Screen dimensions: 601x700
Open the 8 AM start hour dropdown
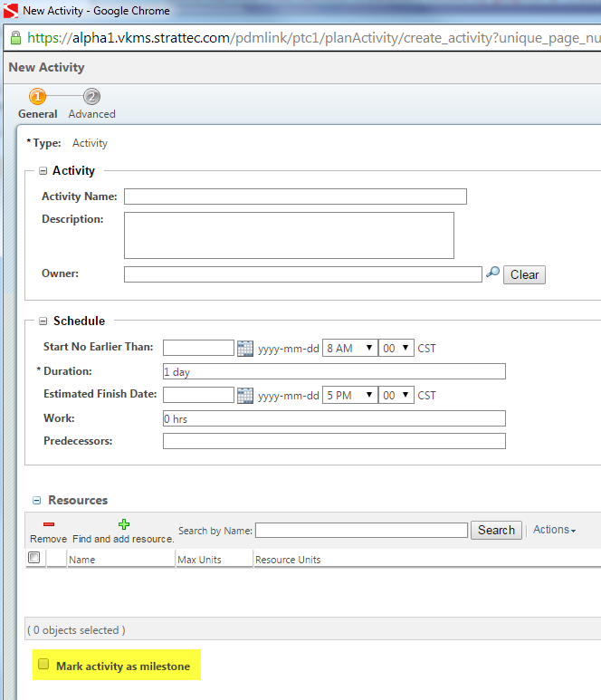point(349,349)
